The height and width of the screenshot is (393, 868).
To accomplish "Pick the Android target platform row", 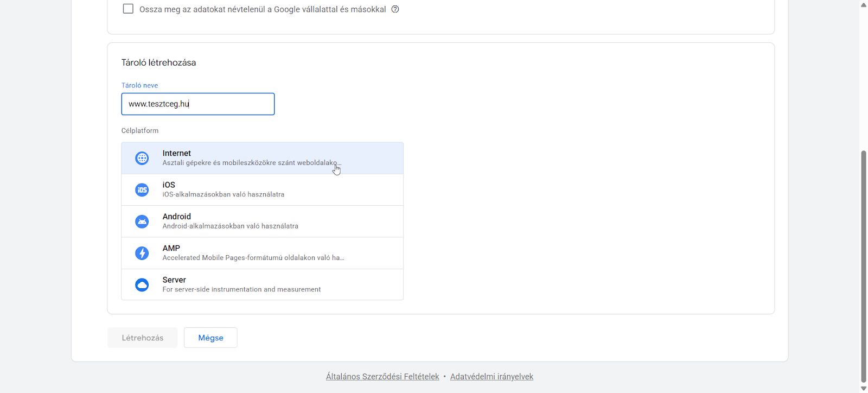I will click(x=263, y=221).
